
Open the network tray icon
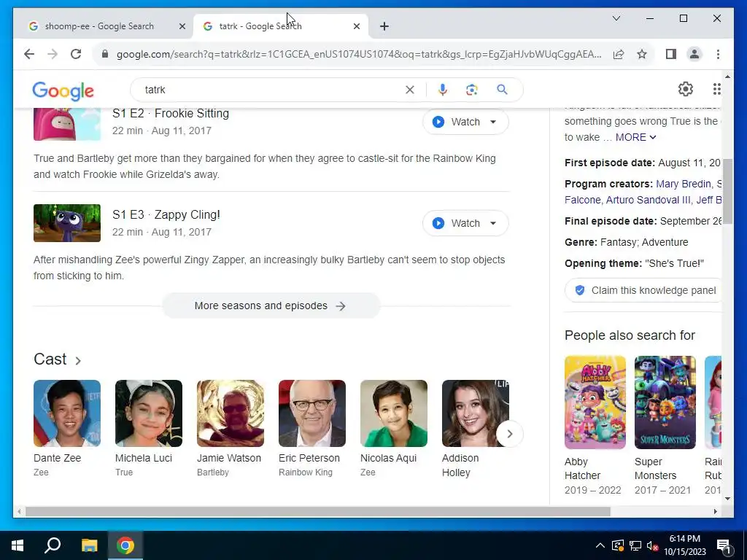click(x=635, y=545)
